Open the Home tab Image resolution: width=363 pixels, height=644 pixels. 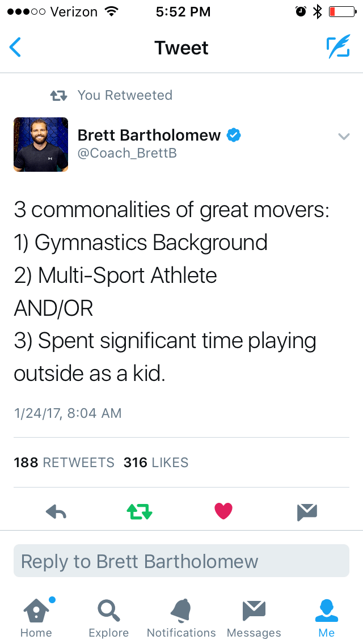pos(36,617)
